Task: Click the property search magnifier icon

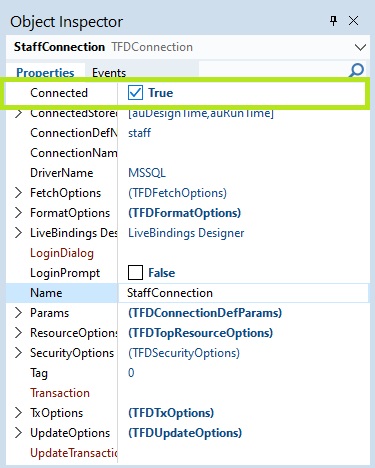Action: 357,70
